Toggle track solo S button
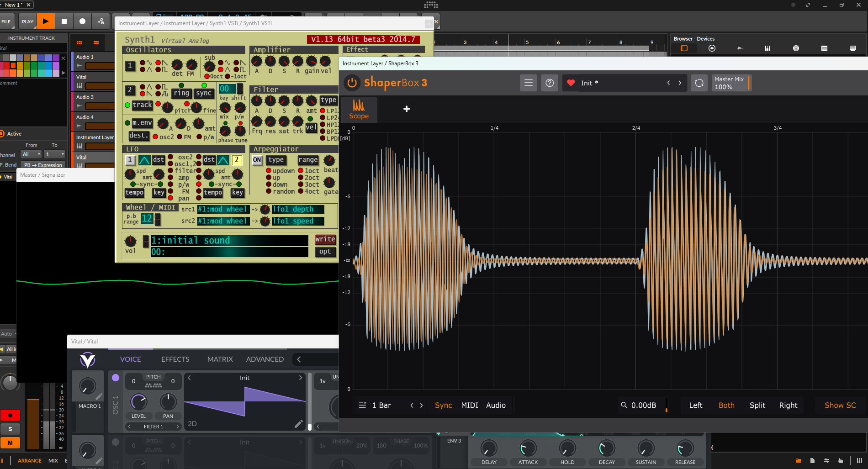 coord(10,429)
